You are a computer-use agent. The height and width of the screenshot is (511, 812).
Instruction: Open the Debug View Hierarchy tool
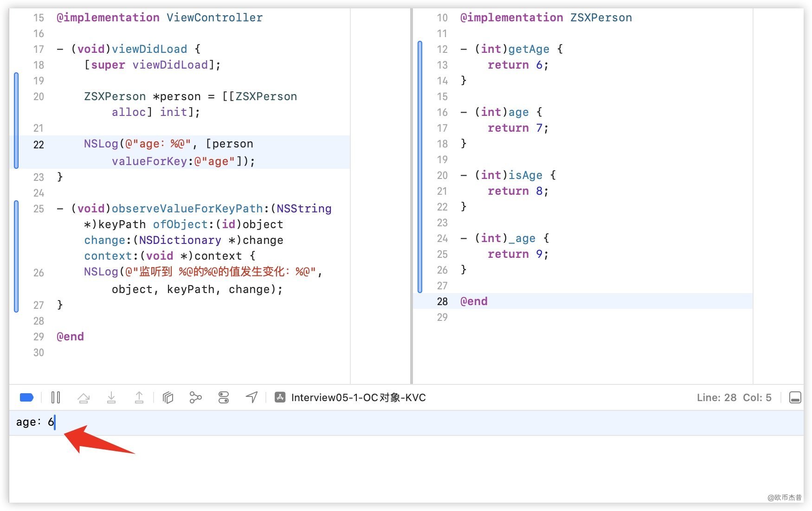168,397
